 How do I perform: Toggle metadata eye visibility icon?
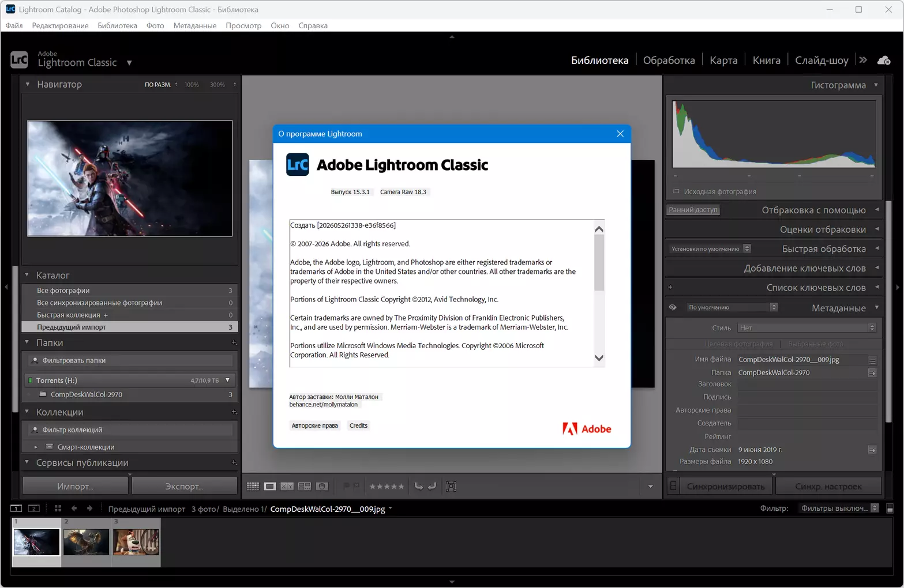(x=673, y=307)
